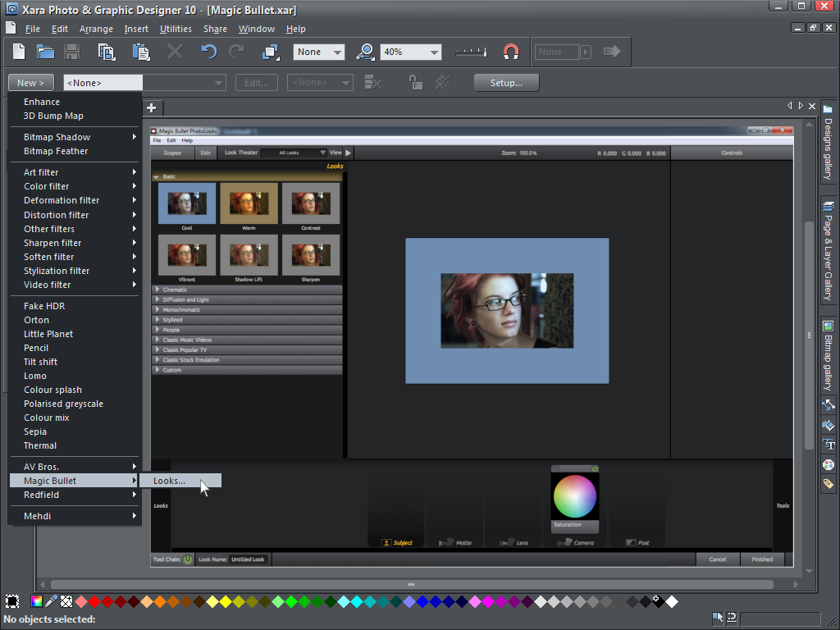Viewport: 840px width, 630px height.
Task: Open the color editor rainbow icon
Action: click(36, 601)
